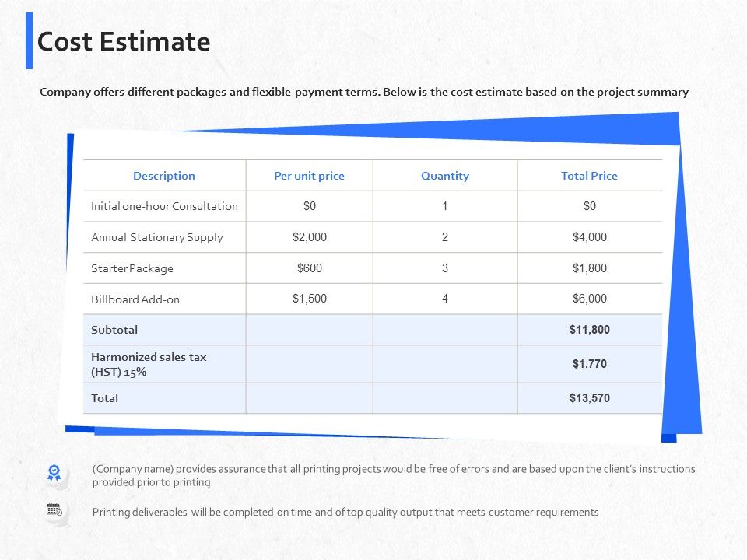The height and width of the screenshot is (560, 747).
Task: Select the (Company name) provides assurance paragraph
Action: [x=394, y=475]
